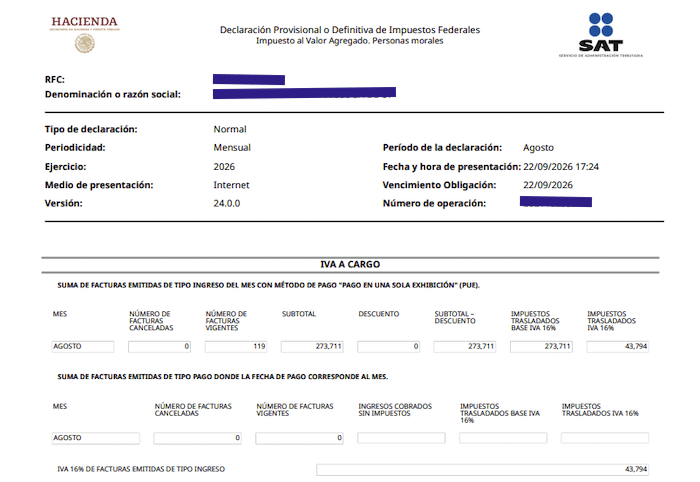700x482 pixels.
Task: Select the value Mensual
Action: [x=232, y=148]
